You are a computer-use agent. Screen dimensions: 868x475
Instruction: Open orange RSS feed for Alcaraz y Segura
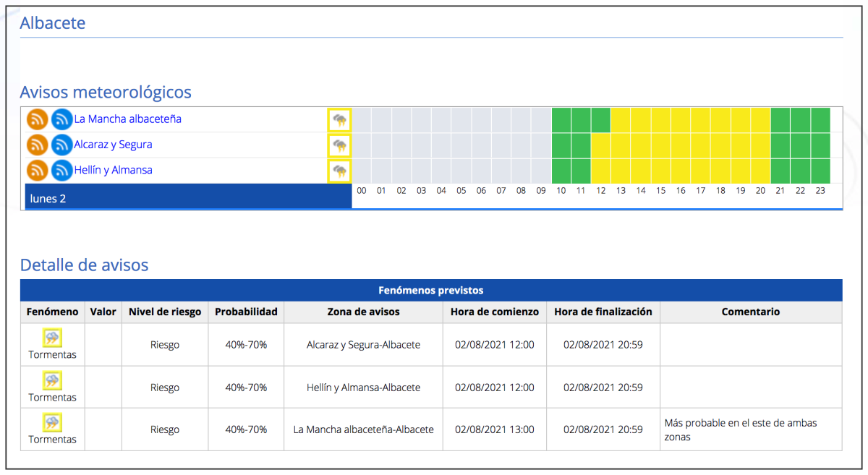(x=38, y=145)
